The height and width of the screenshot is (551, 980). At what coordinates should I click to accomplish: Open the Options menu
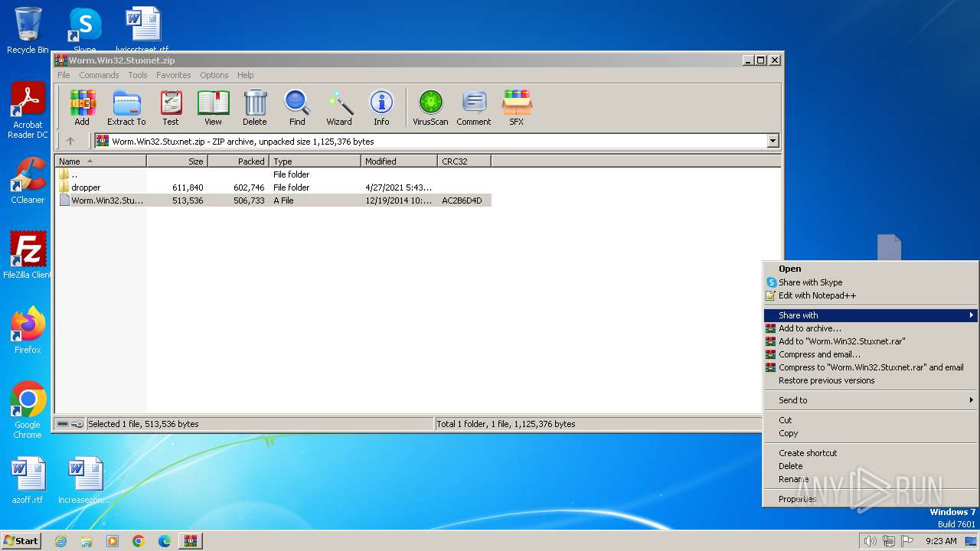point(214,75)
